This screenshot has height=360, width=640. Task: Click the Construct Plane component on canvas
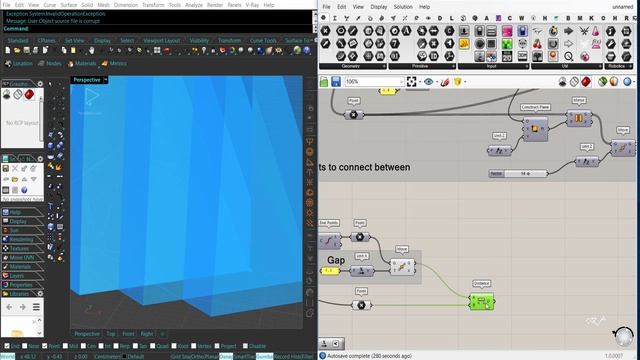(x=536, y=129)
